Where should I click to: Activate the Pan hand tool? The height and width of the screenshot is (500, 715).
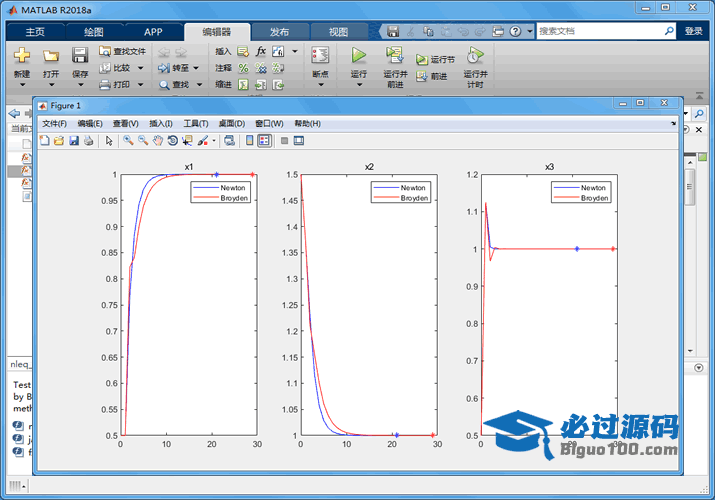tap(158, 140)
